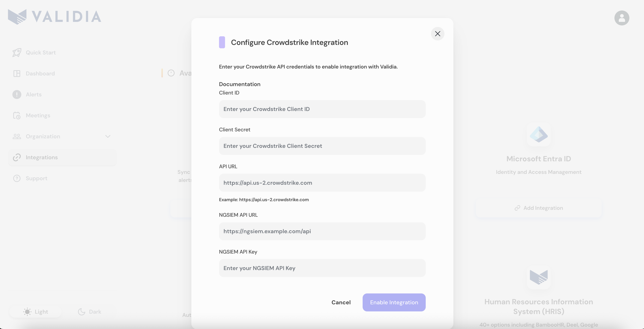This screenshot has height=329, width=644.
Task: Open the Organization sidebar item
Action: [43, 136]
